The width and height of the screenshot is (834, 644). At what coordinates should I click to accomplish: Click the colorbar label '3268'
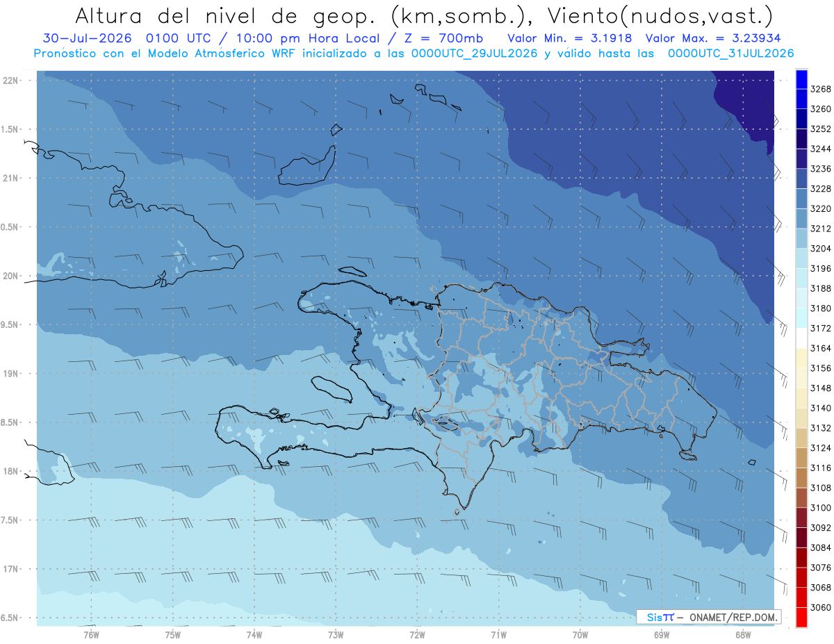coord(821,89)
